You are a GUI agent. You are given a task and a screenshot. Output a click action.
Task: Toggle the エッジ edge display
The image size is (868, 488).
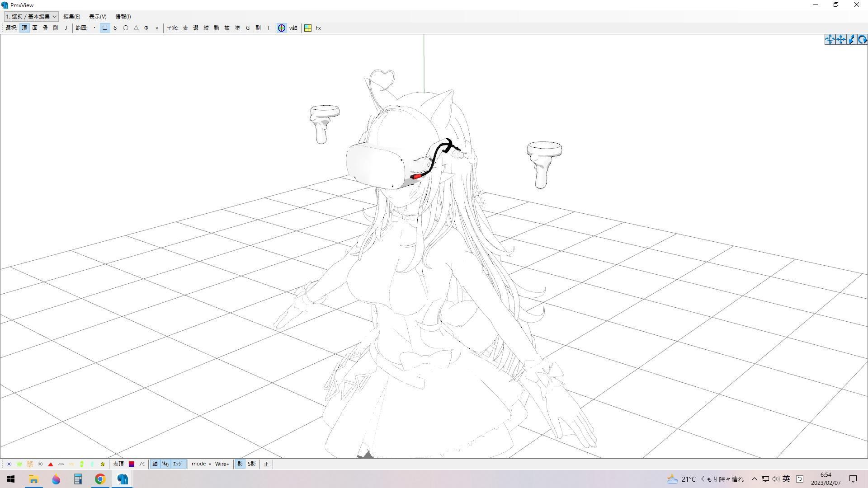click(x=177, y=464)
